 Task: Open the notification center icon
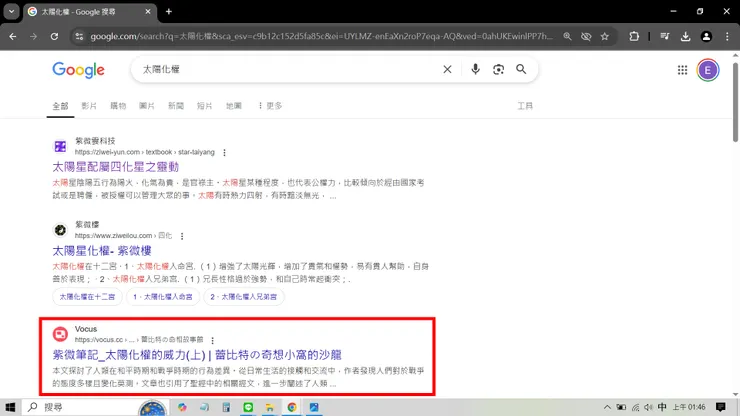721,407
